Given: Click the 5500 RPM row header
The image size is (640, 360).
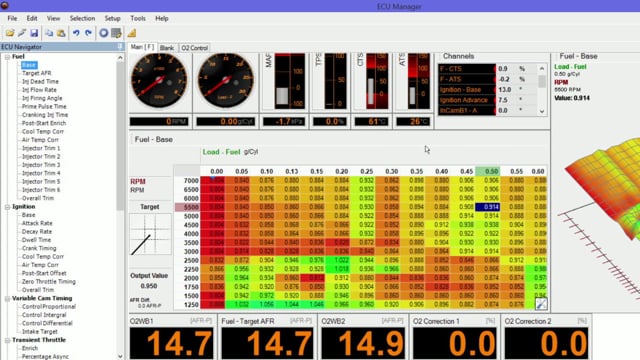Looking at the screenshot, I should click(187, 207).
